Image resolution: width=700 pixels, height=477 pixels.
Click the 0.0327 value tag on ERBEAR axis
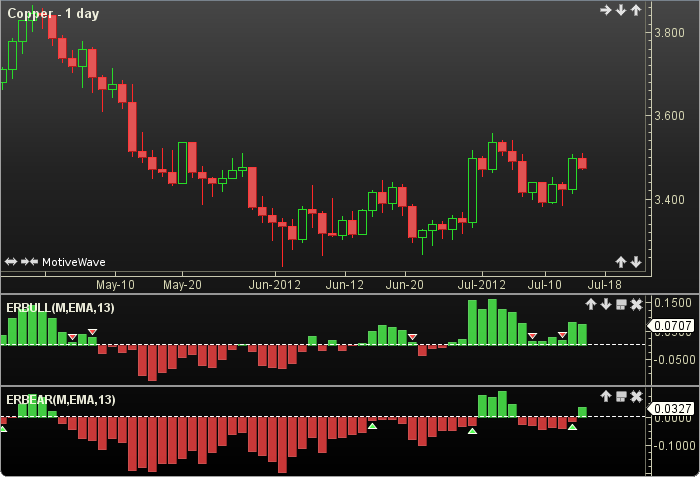[671, 409]
